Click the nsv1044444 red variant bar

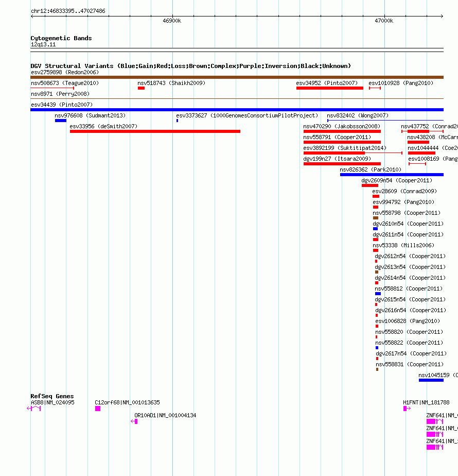click(x=421, y=153)
